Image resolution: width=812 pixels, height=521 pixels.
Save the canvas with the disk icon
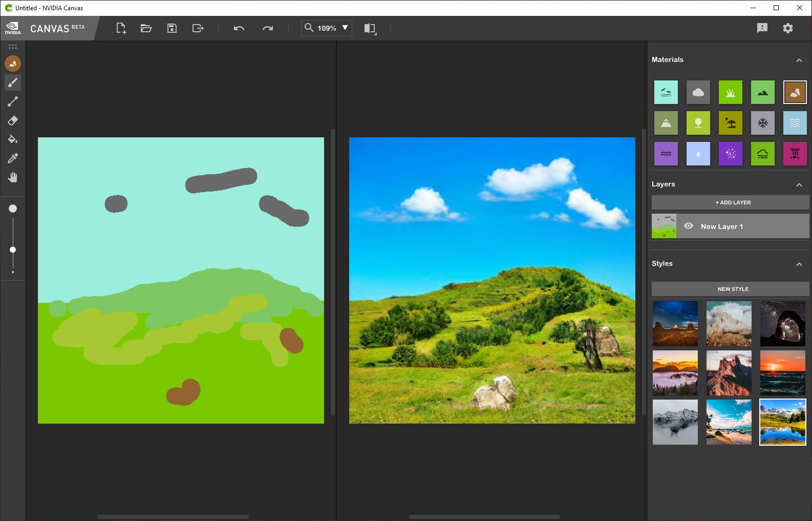(172, 28)
